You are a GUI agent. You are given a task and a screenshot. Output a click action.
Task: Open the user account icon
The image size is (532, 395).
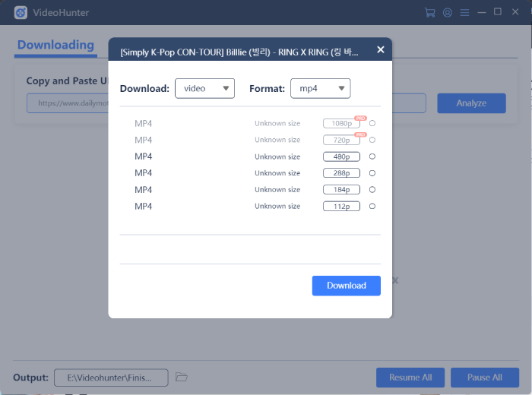click(x=448, y=13)
